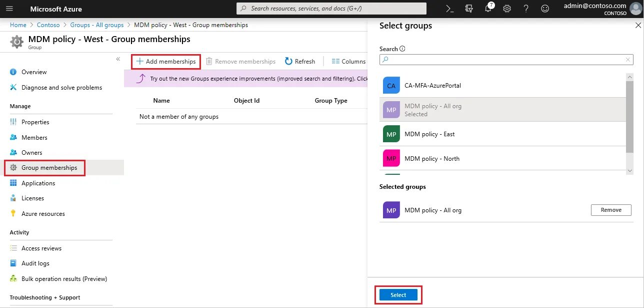Open the hamburger portal menu
The width and height of the screenshot is (644, 308).
coord(9,9)
